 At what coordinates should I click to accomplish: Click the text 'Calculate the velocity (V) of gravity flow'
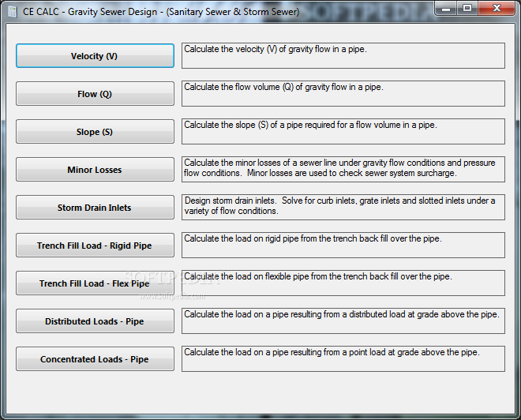tap(343, 55)
